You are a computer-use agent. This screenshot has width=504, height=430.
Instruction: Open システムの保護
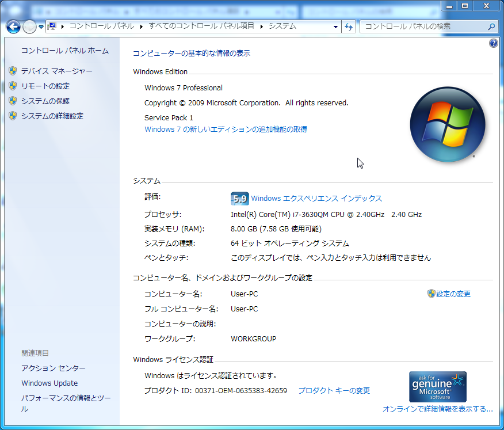point(45,101)
